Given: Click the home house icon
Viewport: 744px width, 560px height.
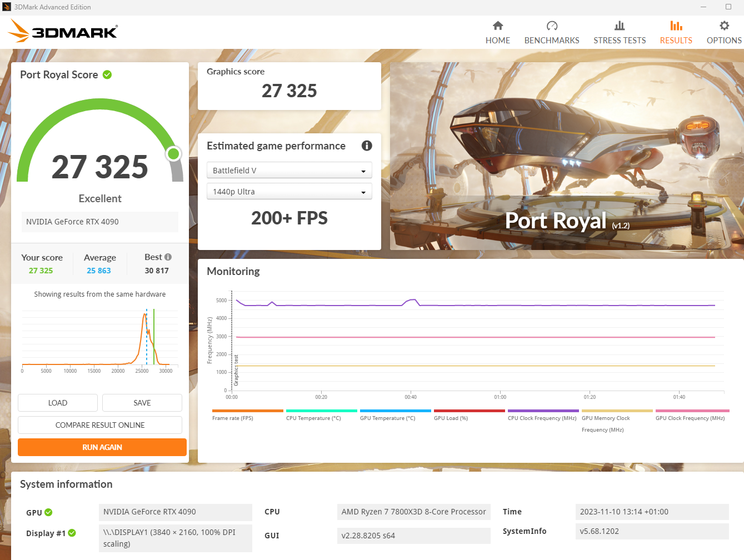Looking at the screenshot, I should click(x=498, y=26).
